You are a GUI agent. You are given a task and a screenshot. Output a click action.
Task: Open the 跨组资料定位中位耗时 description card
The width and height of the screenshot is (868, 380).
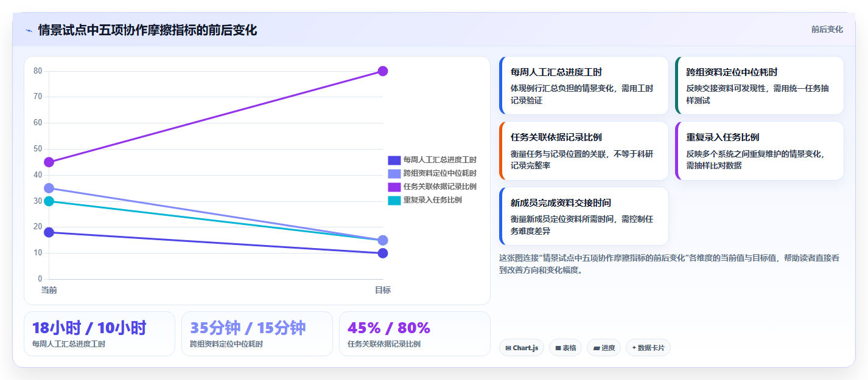click(x=760, y=85)
